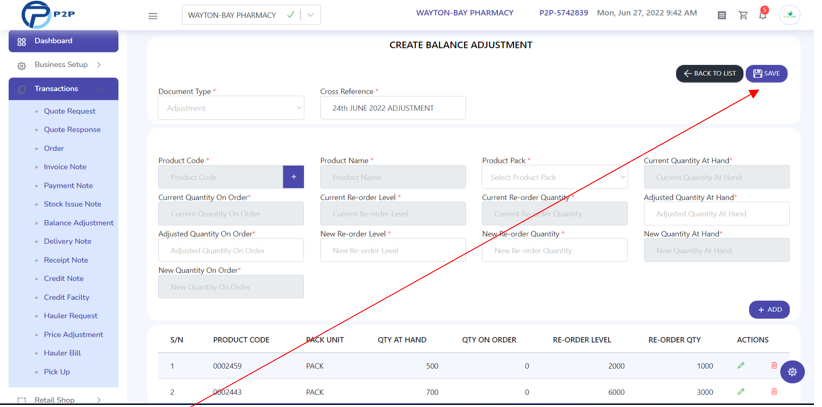The width and height of the screenshot is (822, 407).
Task: Click the Cross Reference input field
Action: [x=393, y=108]
